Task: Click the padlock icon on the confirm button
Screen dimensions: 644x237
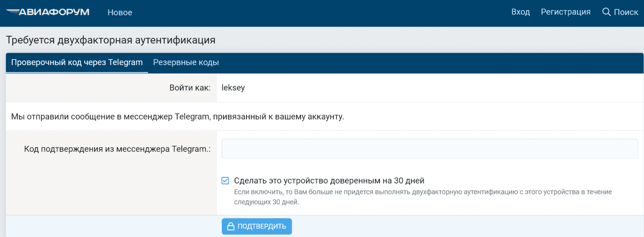Action: [231, 227]
